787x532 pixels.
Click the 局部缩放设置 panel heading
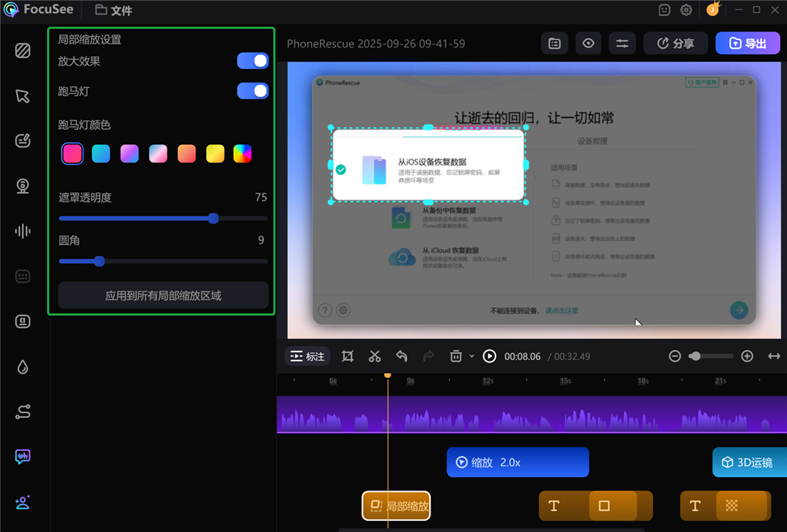tap(90, 39)
